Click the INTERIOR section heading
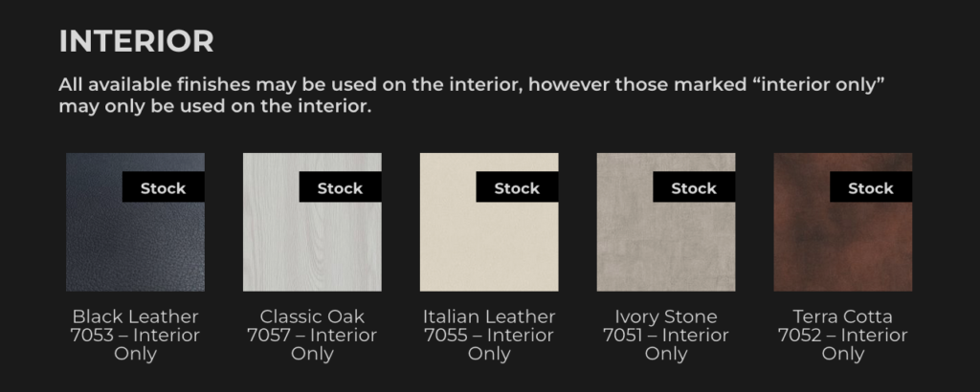The width and height of the screenshot is (980, 392). coord(136,41)
